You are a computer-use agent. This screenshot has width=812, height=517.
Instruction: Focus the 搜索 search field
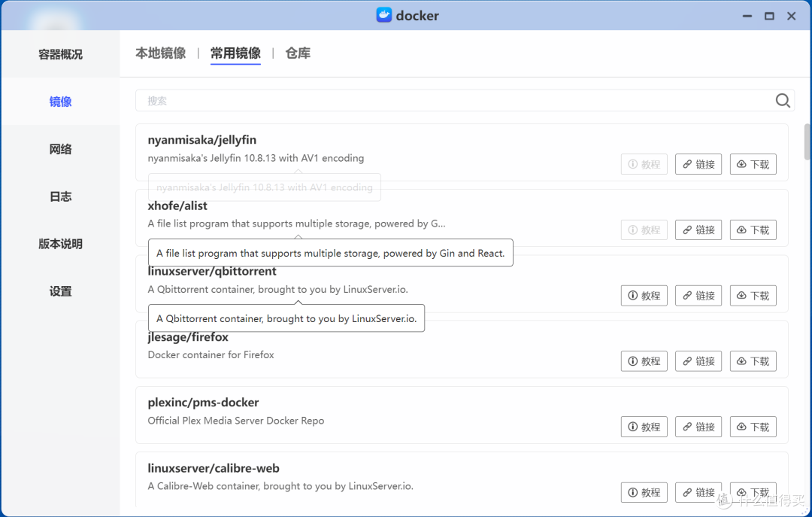[x=465, y=101]
